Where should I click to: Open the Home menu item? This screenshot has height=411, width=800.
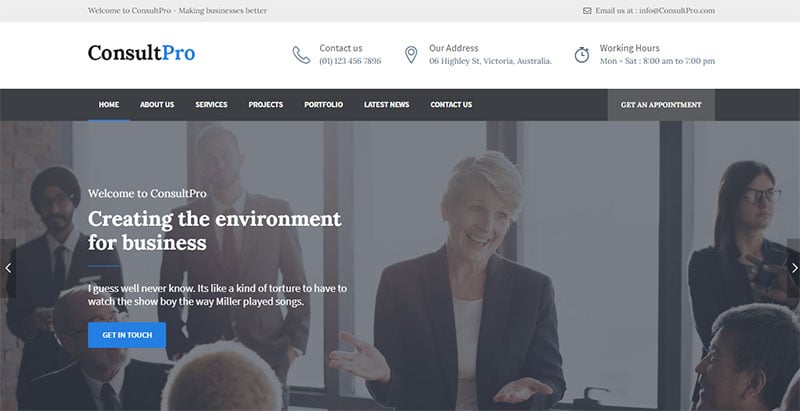click(109, 105)
